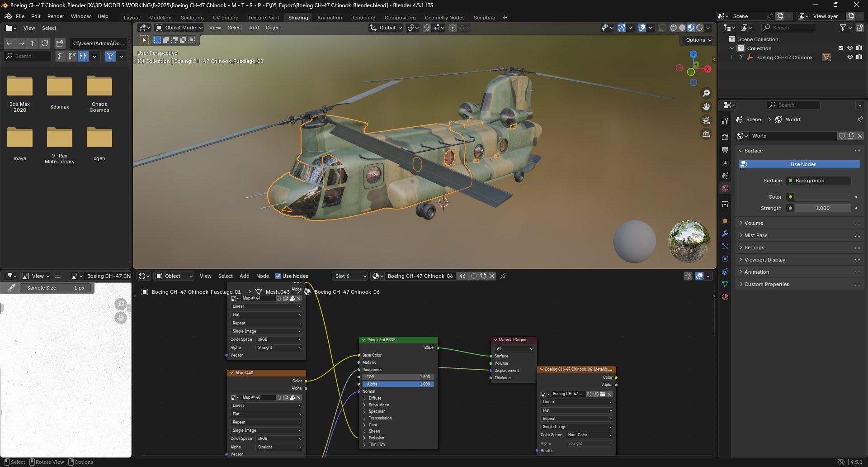Toggle file browser filter funnel
This screenshot has width=868, height=467.
110,56
